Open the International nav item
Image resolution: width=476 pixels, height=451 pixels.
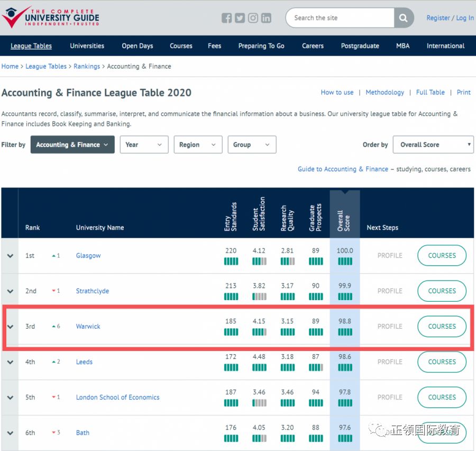coord(446,46)
